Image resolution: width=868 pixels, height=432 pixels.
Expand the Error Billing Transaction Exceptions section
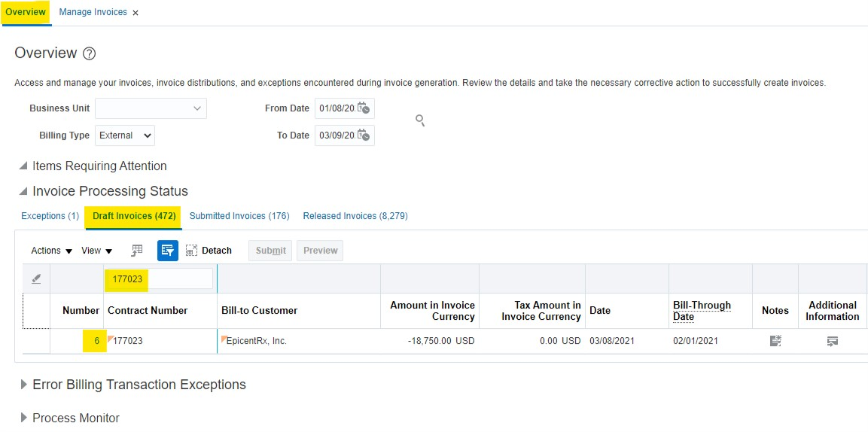point(23,385)
